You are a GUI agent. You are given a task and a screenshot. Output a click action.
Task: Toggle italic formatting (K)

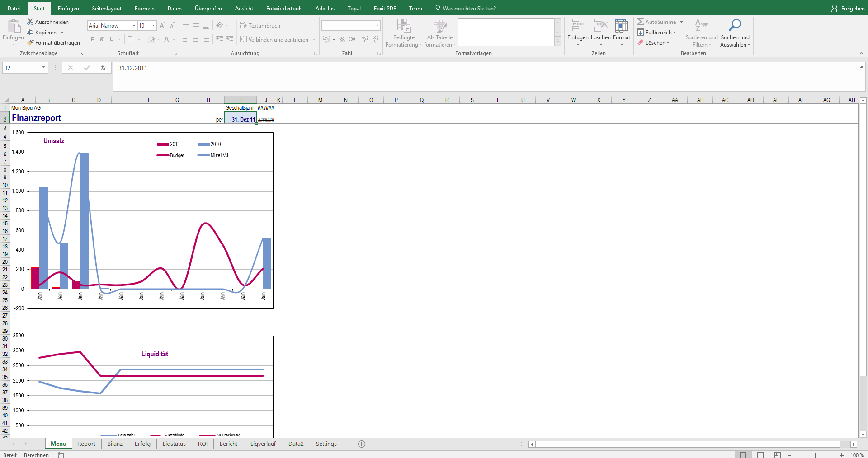102,39
